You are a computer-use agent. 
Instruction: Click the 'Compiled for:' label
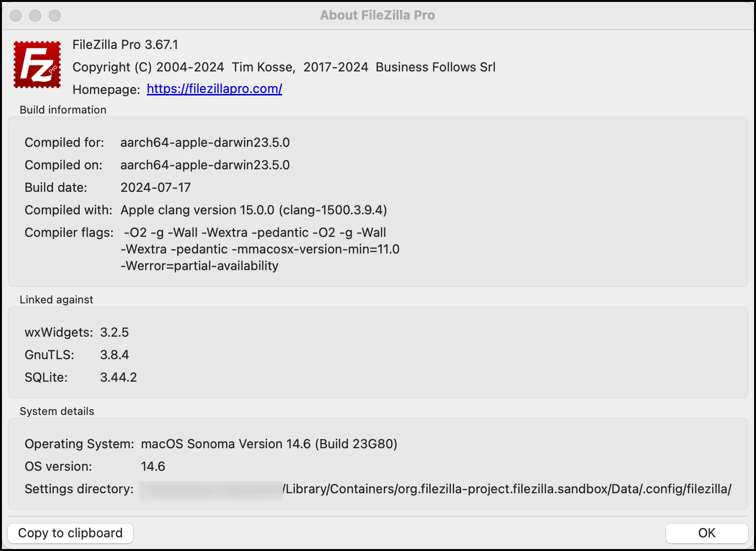[64, 142]
